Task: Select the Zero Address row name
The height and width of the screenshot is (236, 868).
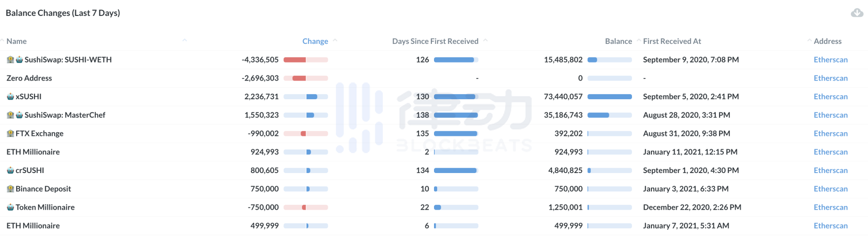Action: tap(29, 78)
